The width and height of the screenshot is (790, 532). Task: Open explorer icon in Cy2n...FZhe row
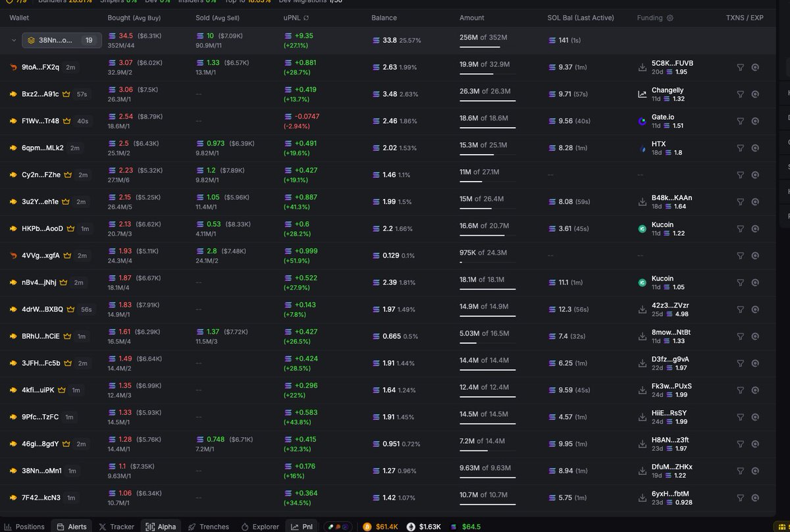(x=755, y=175)
